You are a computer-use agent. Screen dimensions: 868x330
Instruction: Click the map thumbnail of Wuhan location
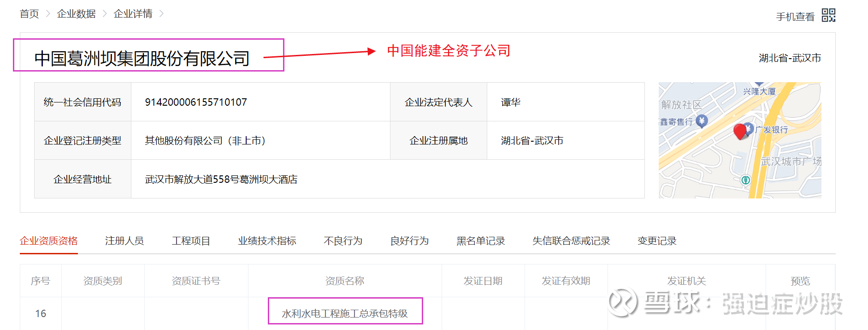coord(740,140)
